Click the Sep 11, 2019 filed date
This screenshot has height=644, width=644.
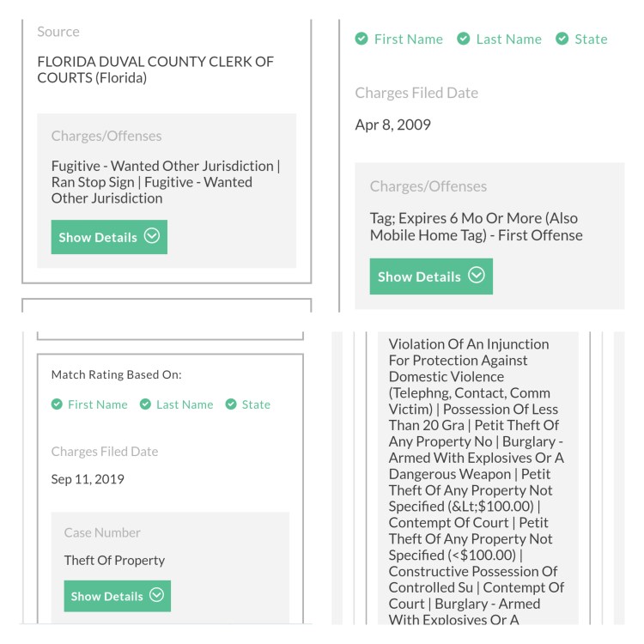pyautogui.click(x=88, y=479)
